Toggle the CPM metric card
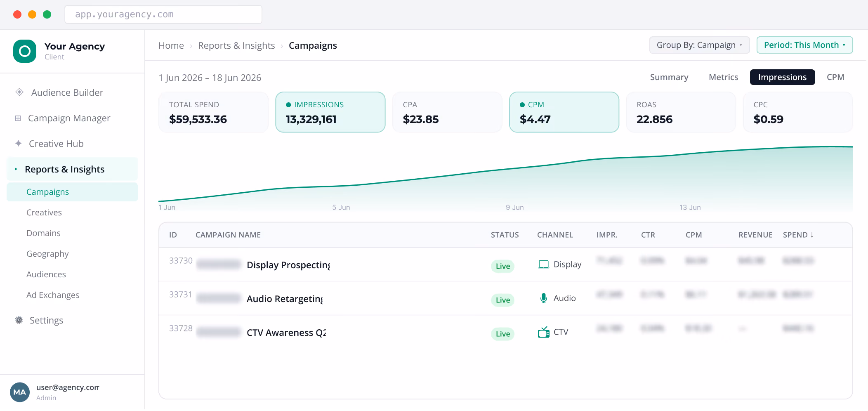Image resolution: width=868 pixels, height=411 pixels. tap(564, 112)
